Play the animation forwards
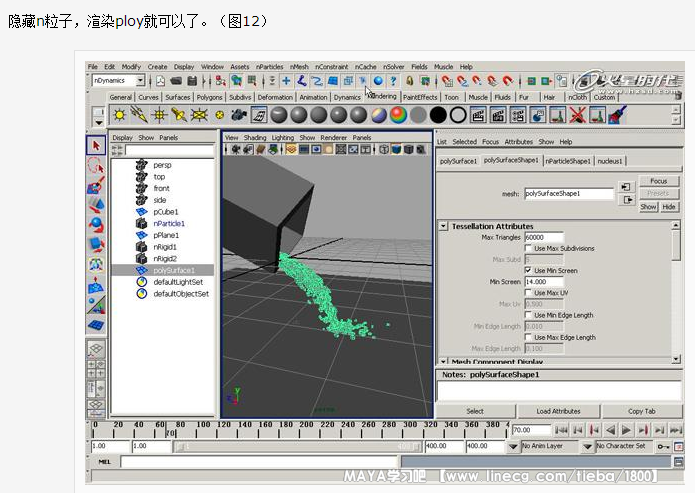 point(626,430)
